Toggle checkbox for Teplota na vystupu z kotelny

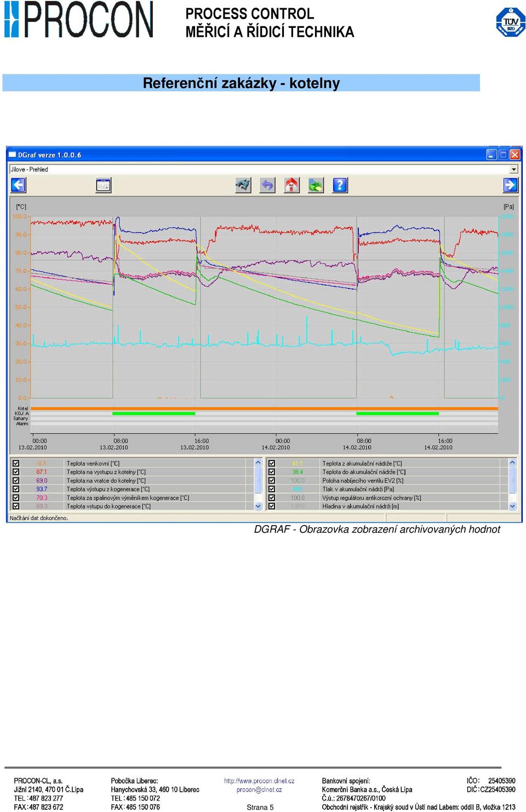[x=16, y=472]
